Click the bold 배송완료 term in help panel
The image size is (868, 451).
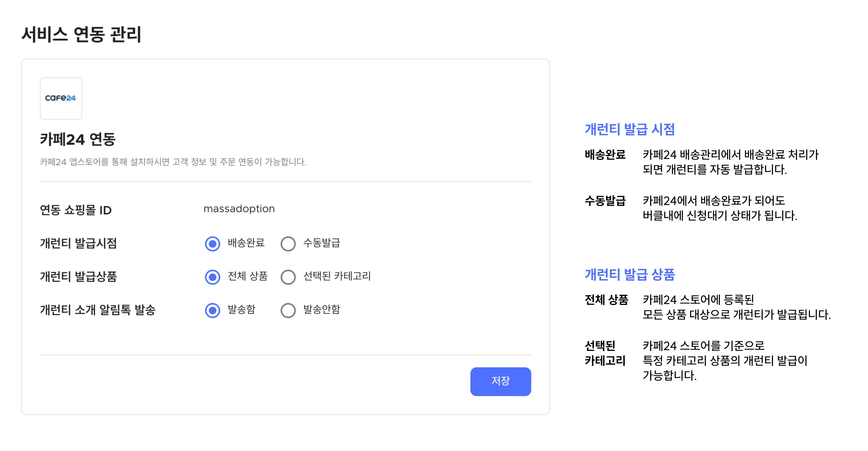[x=605, y=154]
